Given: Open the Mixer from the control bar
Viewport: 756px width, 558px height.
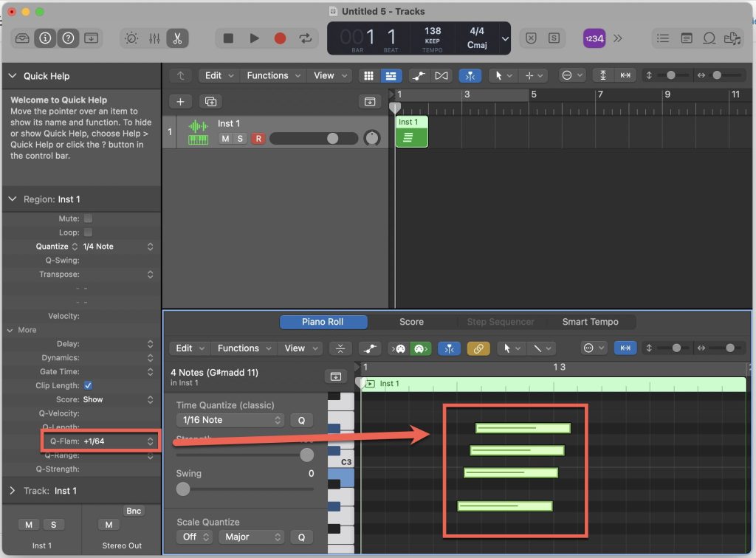Looking at the screenshot, I should tap(155, 38).
